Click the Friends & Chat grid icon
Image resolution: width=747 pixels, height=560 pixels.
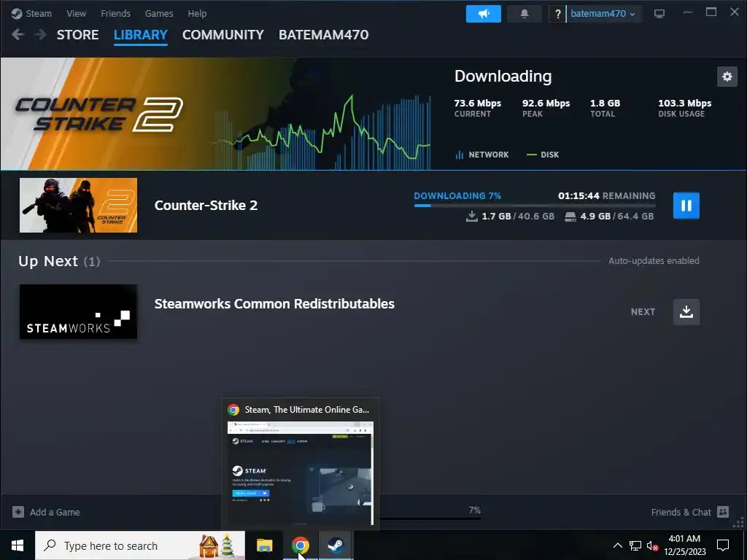coord(723,512)
